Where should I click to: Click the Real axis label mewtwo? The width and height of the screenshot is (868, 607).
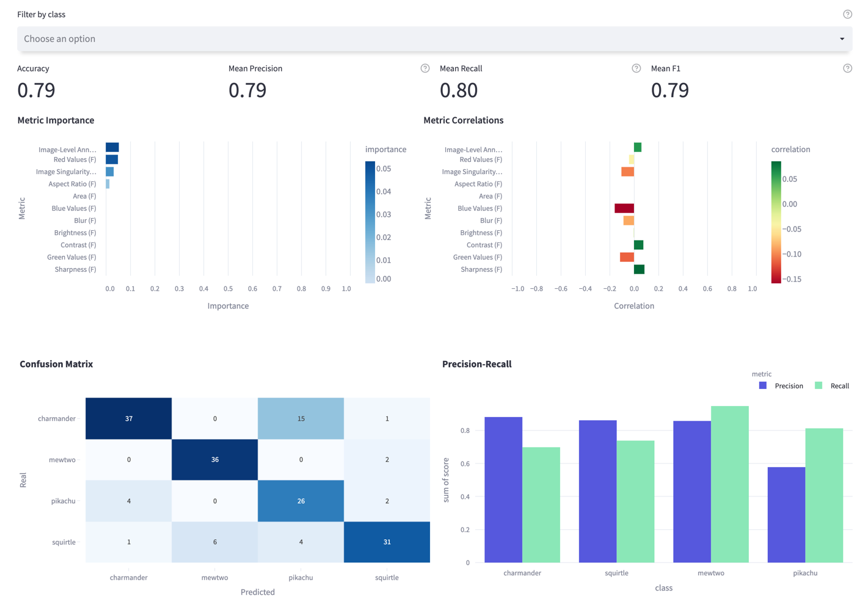coord(62,459)
